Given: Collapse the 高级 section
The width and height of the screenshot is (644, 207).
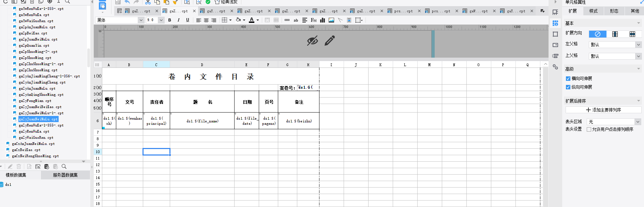Looking at the screenshot, I should [x=639, y=69].
